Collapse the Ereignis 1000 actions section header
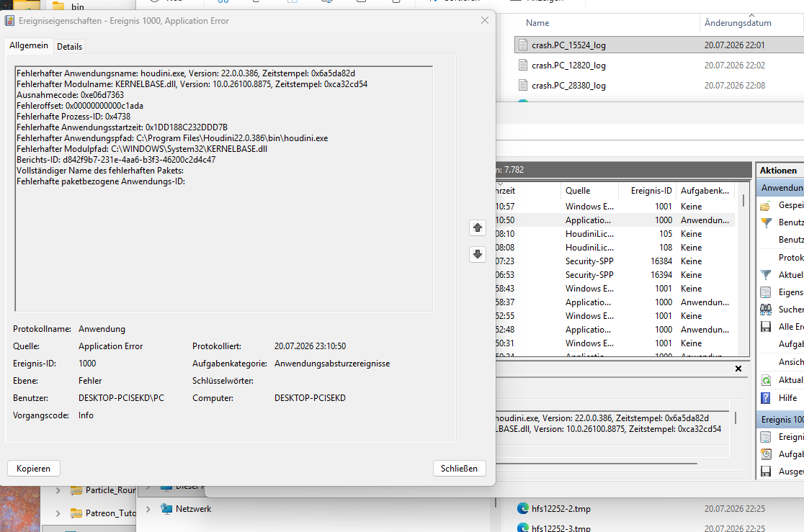This screenshot has height=532, width=804. [781, 419]
